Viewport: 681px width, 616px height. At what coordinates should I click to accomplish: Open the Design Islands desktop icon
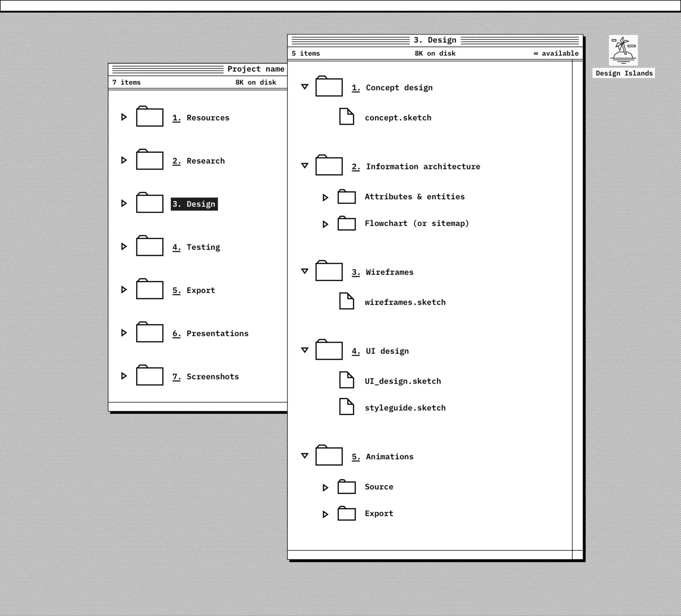623,51
